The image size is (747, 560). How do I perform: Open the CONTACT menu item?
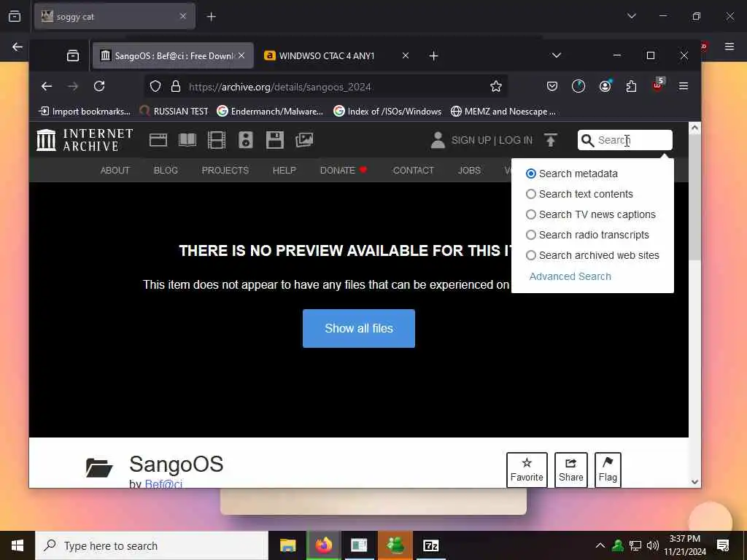413,171
